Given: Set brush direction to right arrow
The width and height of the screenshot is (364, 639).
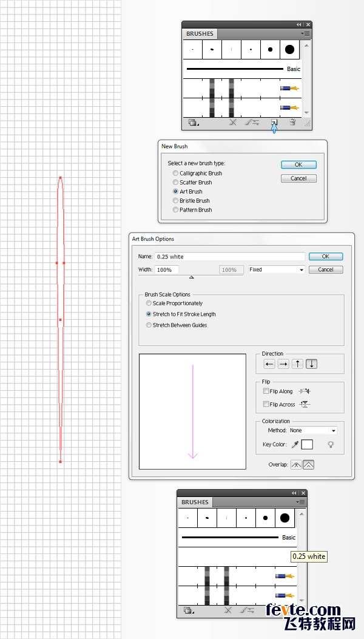Looking at the screenshot, I should tap(283, 364).
